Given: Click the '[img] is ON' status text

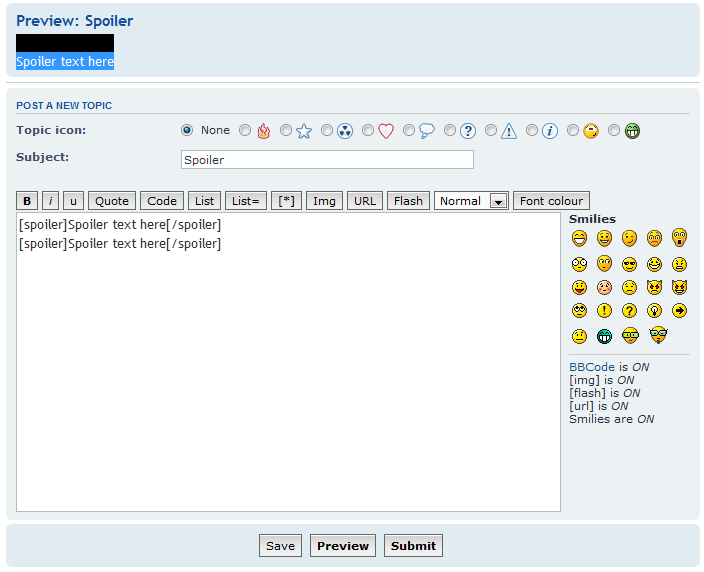Looking at the screenshot, I should [602, 380].
